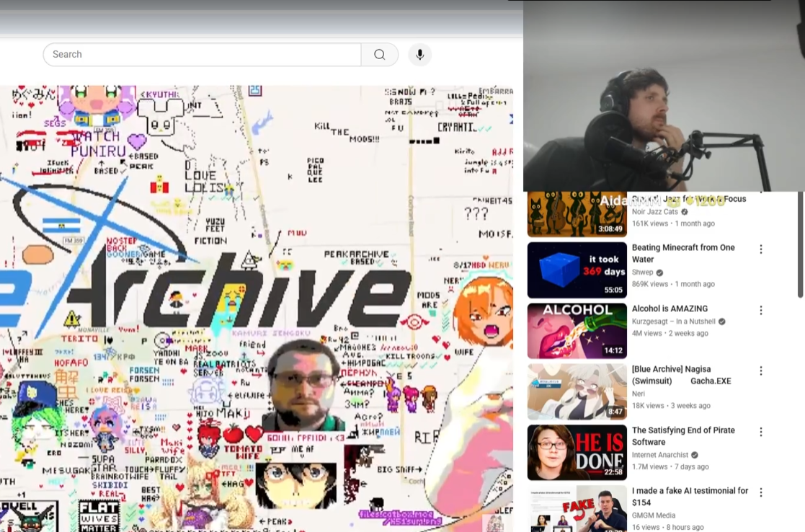Visit Kurzgesagt – In a Nutshell channel
Image resolution: width=805 pixels, height=532 pixels.
point(674,322)
